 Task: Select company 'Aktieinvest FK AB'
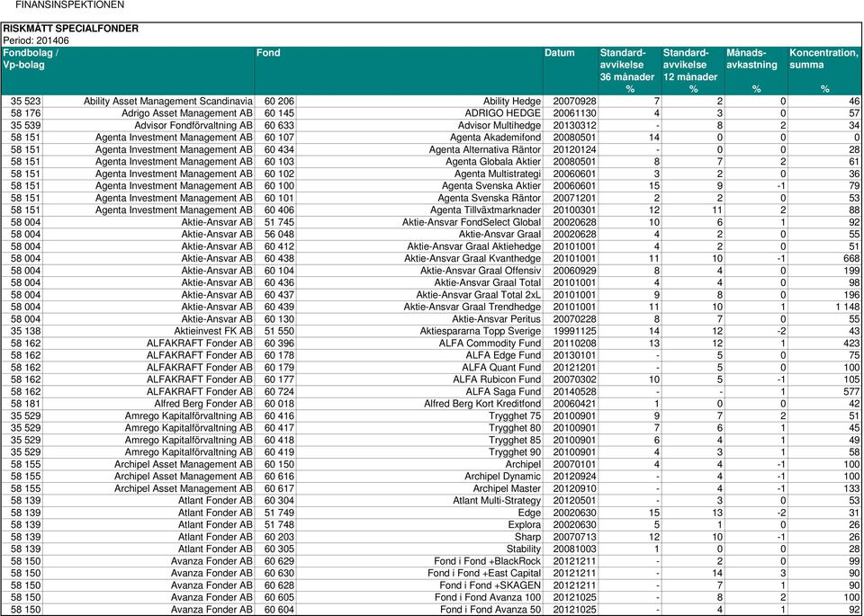click(x=213, y=332)
